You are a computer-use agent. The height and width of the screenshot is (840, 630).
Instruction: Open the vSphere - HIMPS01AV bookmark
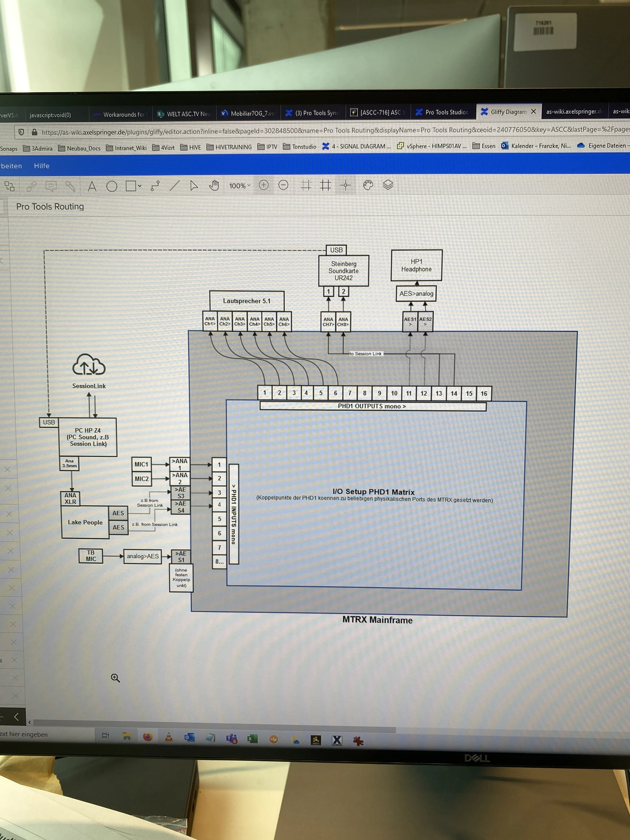pos(432,146)
